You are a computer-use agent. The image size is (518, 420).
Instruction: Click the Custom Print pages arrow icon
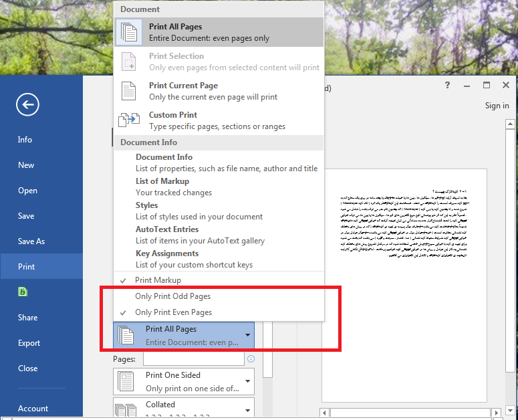point(129,120)
